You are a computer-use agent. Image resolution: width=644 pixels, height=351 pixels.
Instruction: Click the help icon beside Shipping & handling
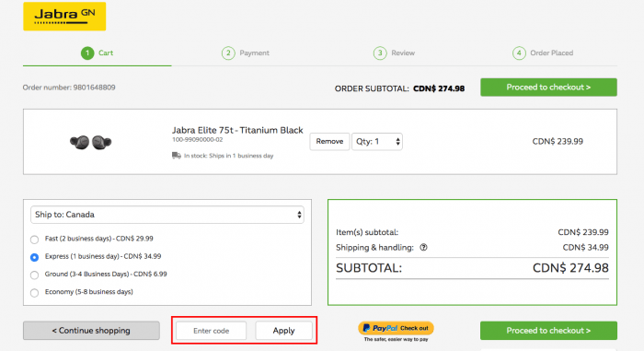coord(423,247)
